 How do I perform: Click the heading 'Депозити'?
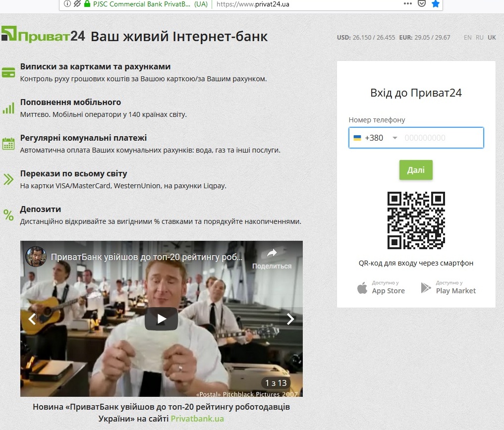pos(41,209)
